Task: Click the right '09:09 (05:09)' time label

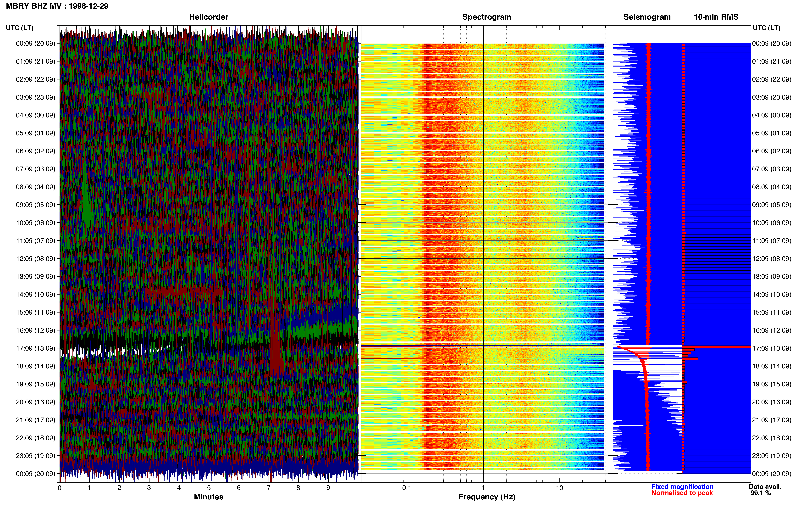Action: point(772,205)
